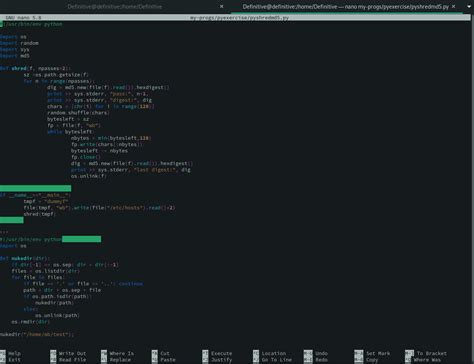Click the 'sz = os.path.getsize(f)' line

point(56,75)
